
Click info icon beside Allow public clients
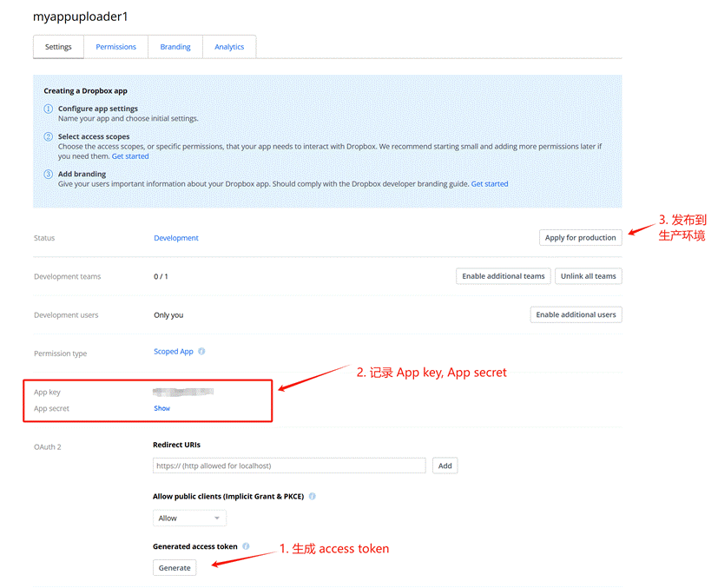pos(313,496)
